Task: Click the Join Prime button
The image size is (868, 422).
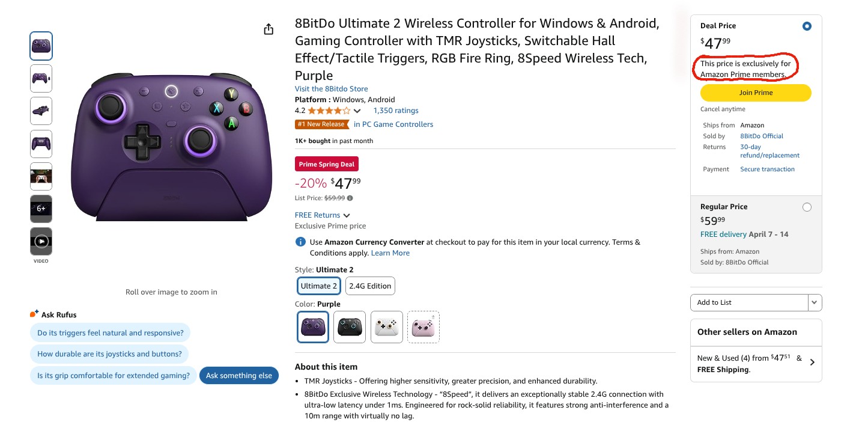Action: [756, 93]
